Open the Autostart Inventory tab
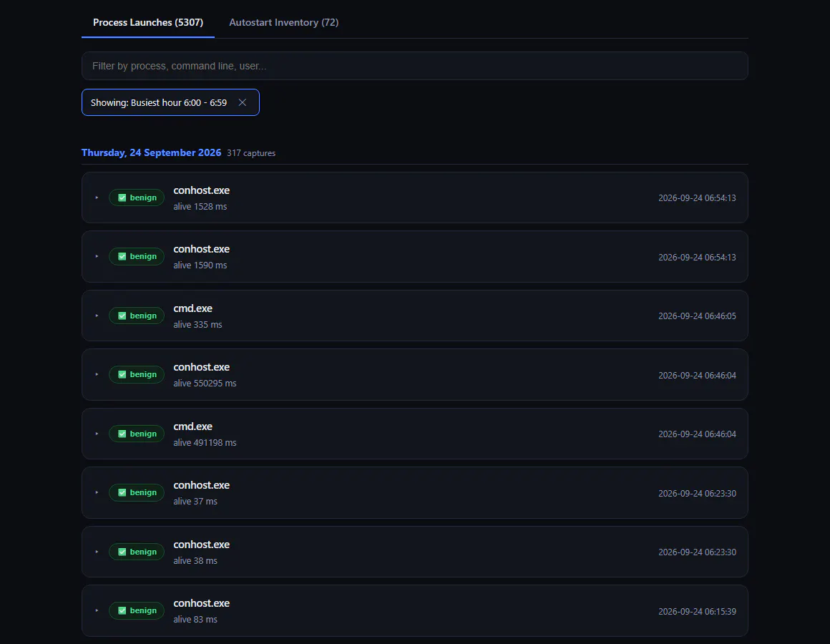 click(284, 22)
